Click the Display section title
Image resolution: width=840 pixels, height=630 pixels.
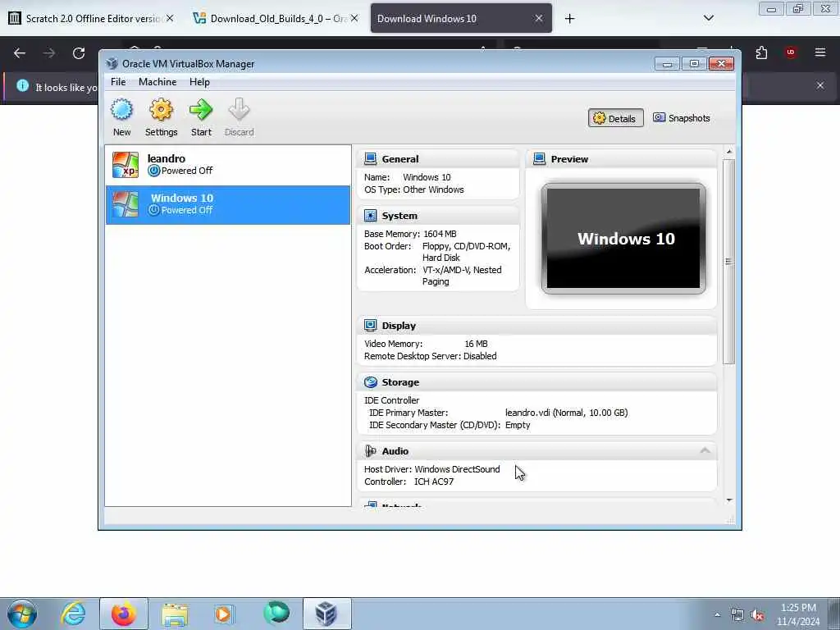pyautogui.click(x=399, y=326)
